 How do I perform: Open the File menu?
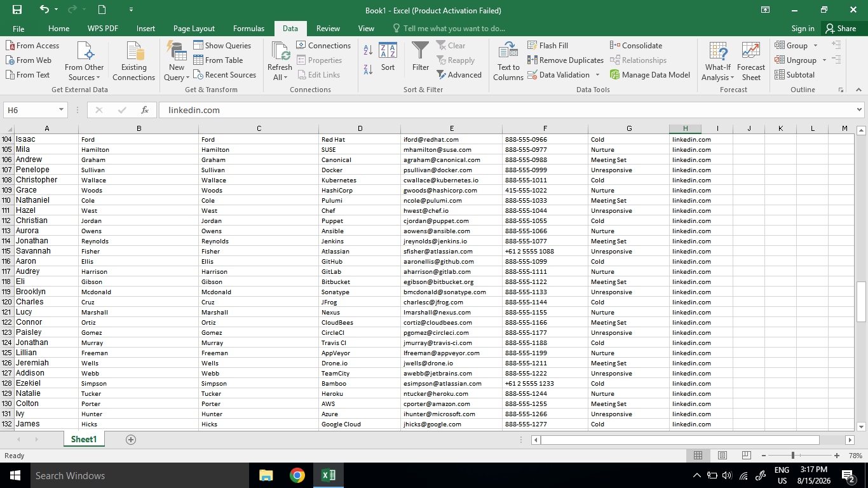[x=18, y=29]
